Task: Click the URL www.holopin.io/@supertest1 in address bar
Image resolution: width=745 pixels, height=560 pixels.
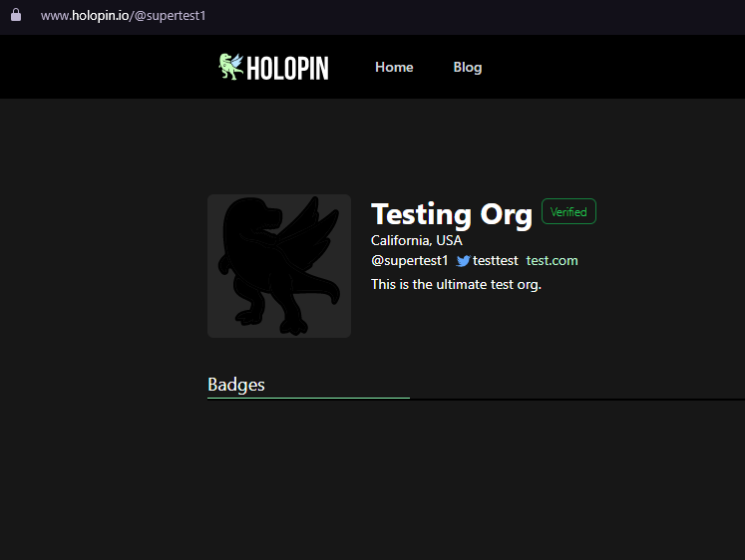Action: point(123,15)
